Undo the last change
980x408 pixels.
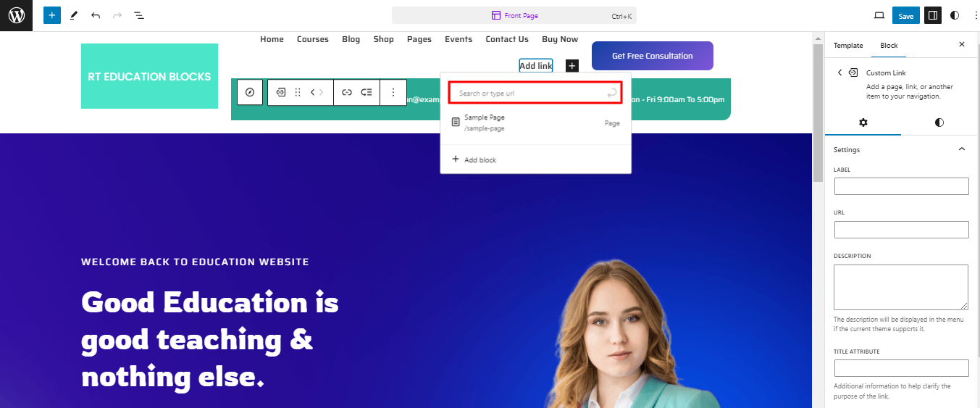point(96,15)
